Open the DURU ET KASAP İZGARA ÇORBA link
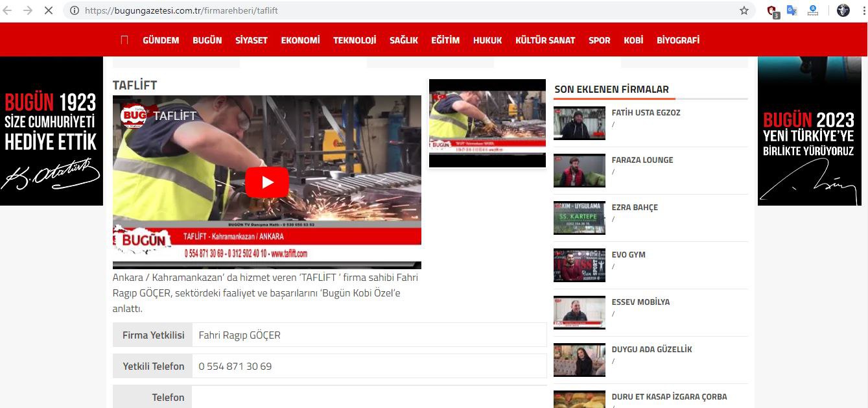Image resolution: width=868 pixels, height=408 pixels. pos(669,397)
